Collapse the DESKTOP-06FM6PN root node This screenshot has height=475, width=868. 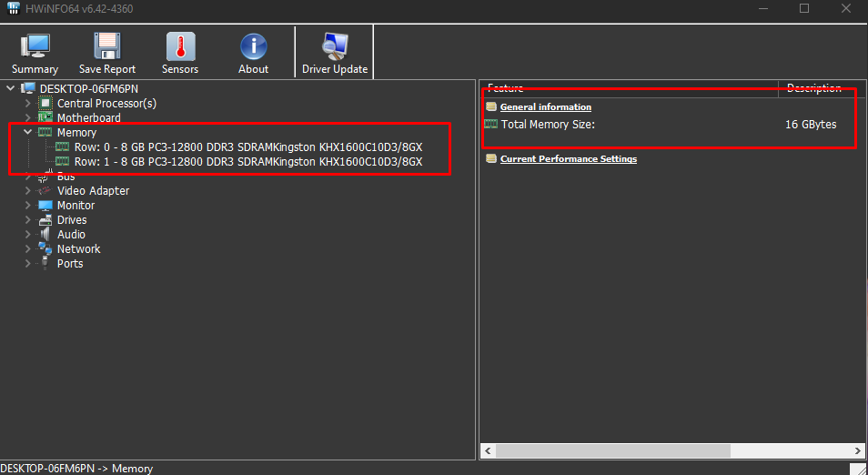click(x=11, y=88)
